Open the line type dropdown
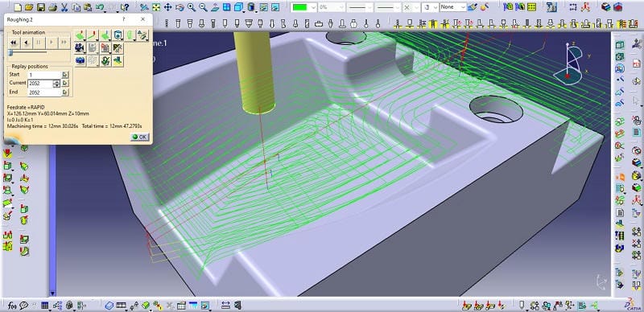This screenshot has height=312, width=644. coord(388,7)
